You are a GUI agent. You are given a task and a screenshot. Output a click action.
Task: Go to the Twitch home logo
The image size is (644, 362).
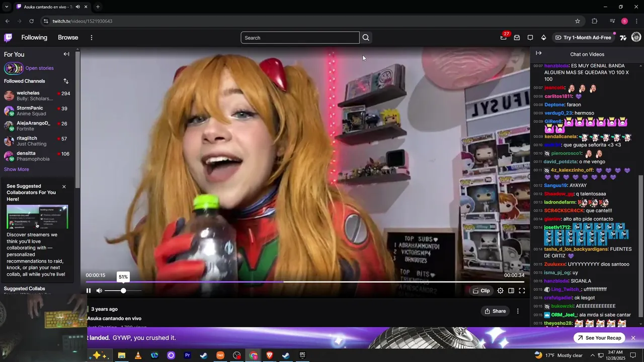(x=8, y=37)
